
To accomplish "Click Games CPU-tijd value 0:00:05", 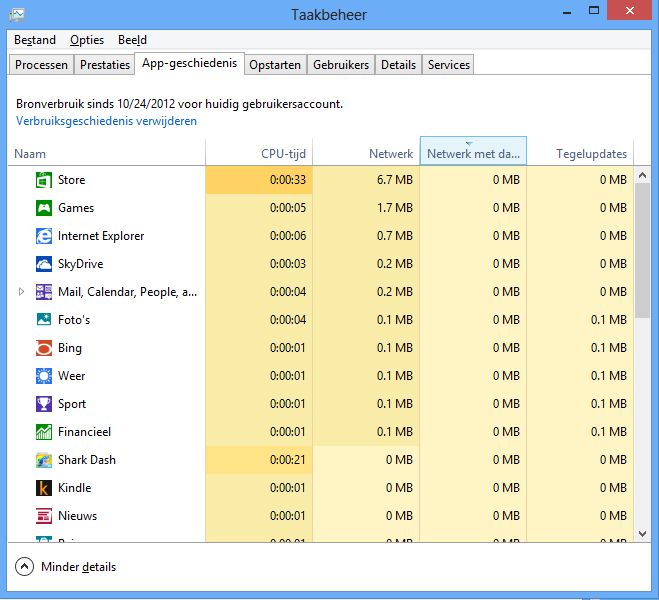I will 288,208.
